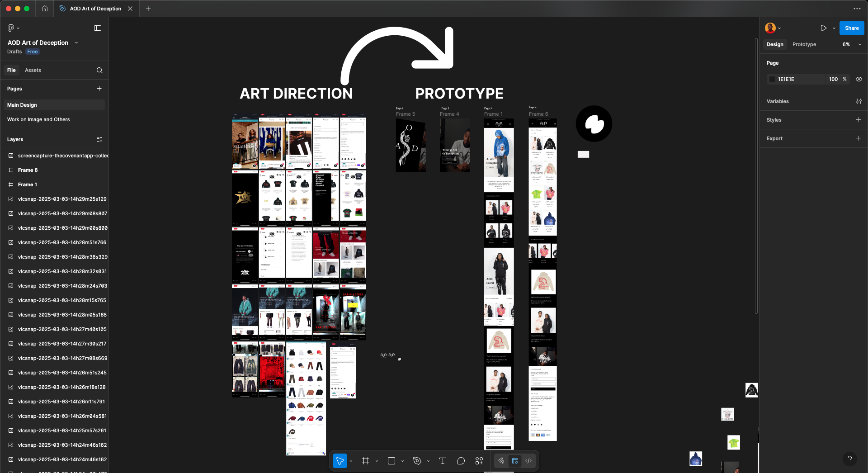Image resolution: width=868 pixels, height=473 pixels.
Task: Click the page background color swatch
Action: [x=772, y=79]
